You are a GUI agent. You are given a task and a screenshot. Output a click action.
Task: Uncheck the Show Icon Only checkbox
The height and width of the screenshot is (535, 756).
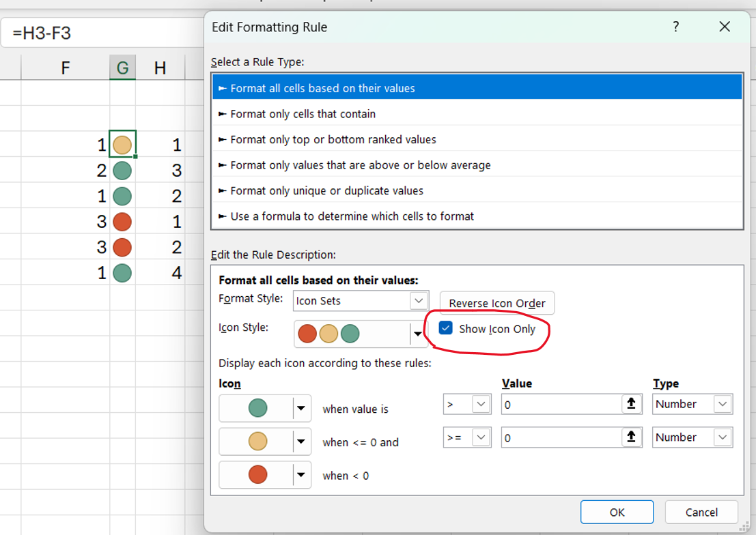445,328
